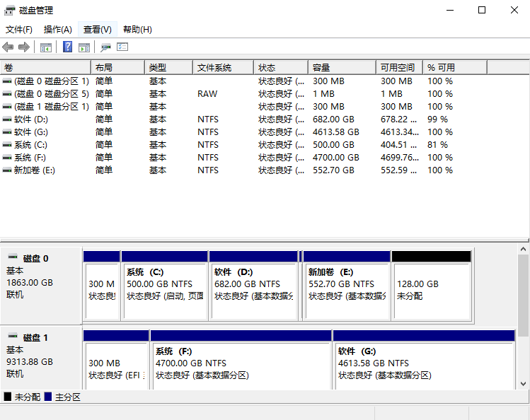Screen dimensions: 530x420
Task: Select the 软件 (G:) row in volume list
Action: pyautogui.click(x=31, y=132)
